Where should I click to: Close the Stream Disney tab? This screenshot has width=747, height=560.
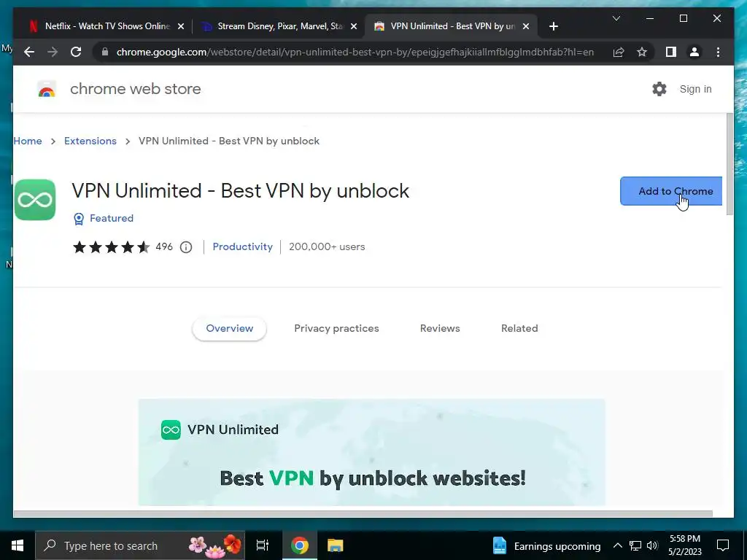point(354,26)
